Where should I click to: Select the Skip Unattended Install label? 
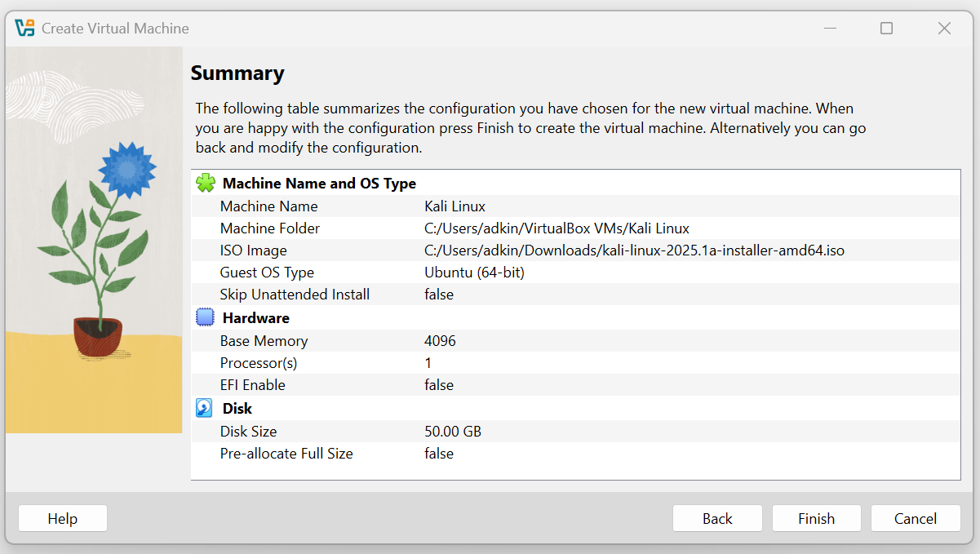295,295
